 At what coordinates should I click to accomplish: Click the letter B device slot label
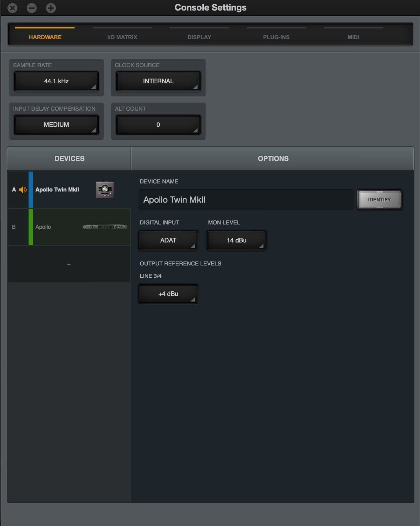pyautogui.click(x=14, y=227)
